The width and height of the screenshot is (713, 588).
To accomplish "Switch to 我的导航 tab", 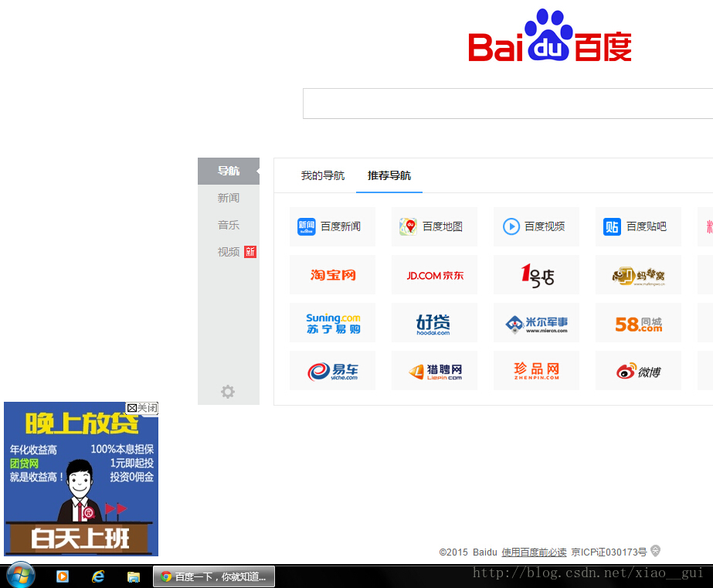I will tap(322, 175).
